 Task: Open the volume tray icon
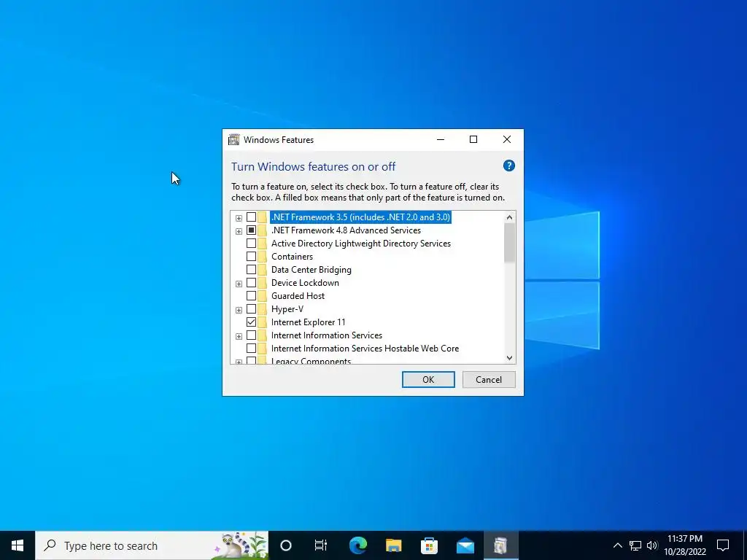pyautogui.click(x=652, y=545)
